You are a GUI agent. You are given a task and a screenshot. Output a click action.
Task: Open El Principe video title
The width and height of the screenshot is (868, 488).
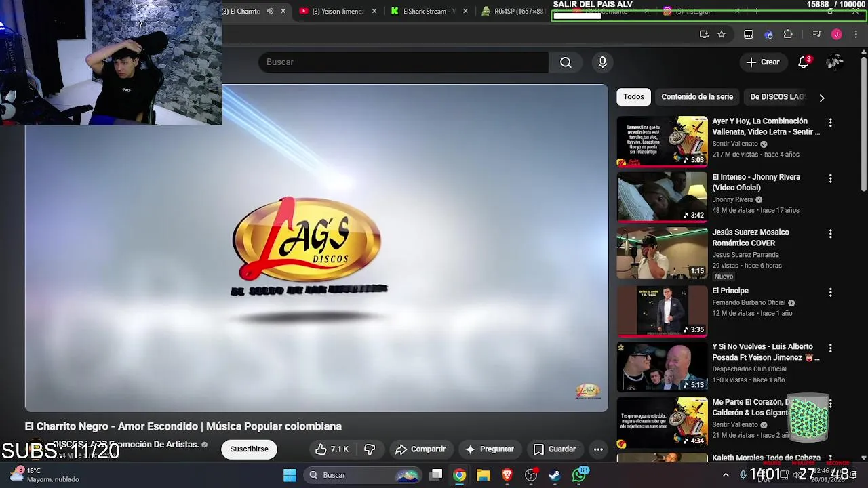pos(730,291)
